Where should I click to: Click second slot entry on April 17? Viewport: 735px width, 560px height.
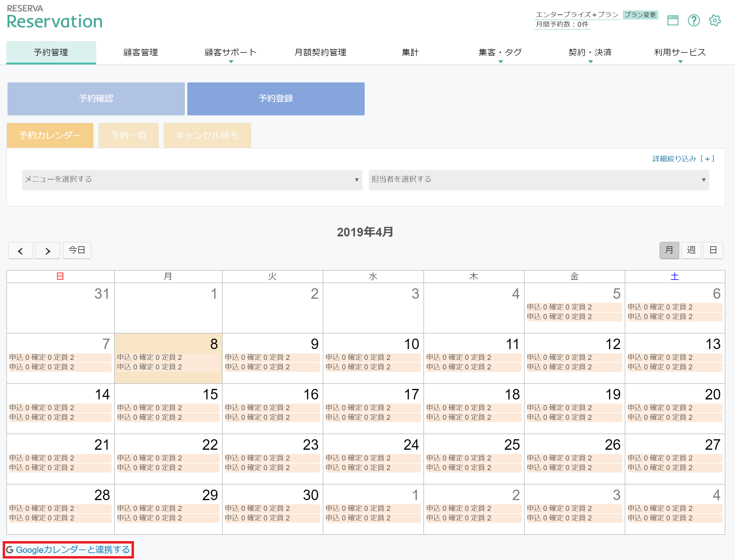tap(373, 417)
